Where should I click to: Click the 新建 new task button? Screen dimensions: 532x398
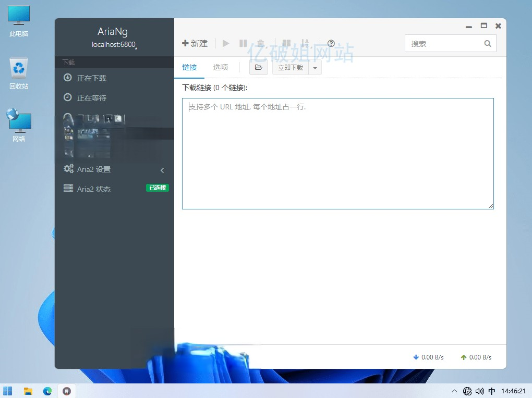click(195, 43)
